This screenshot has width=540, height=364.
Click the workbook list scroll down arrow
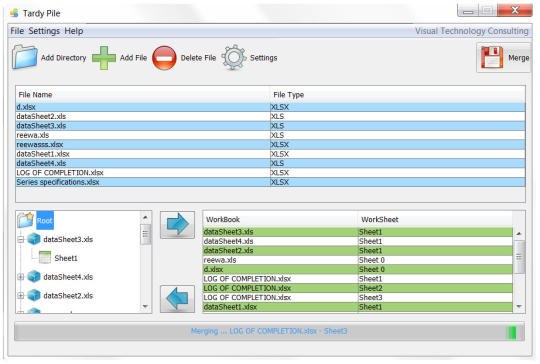pos(519,306)
